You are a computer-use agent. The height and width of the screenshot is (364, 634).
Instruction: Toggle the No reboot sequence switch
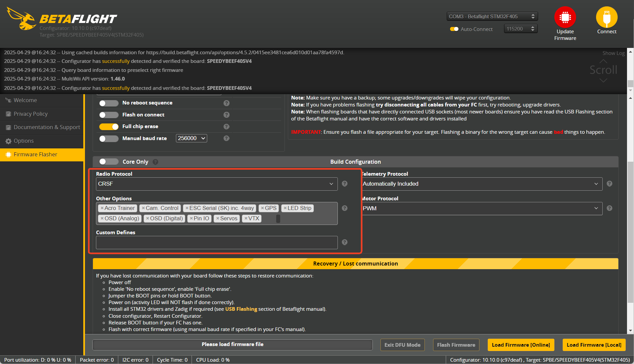pos(109,103)
